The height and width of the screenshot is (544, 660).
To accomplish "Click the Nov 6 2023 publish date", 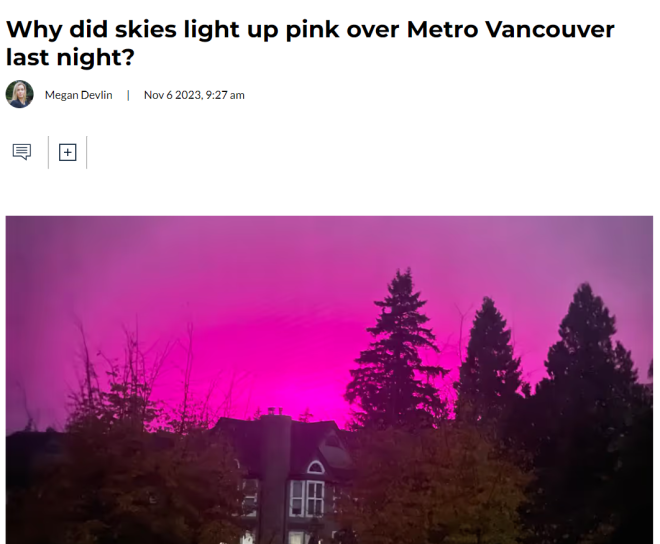I will pyautogui.click(x=173, y=95).
